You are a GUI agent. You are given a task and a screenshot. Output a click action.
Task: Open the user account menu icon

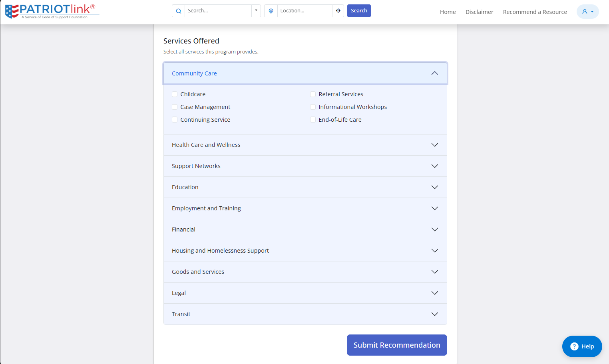587,12
